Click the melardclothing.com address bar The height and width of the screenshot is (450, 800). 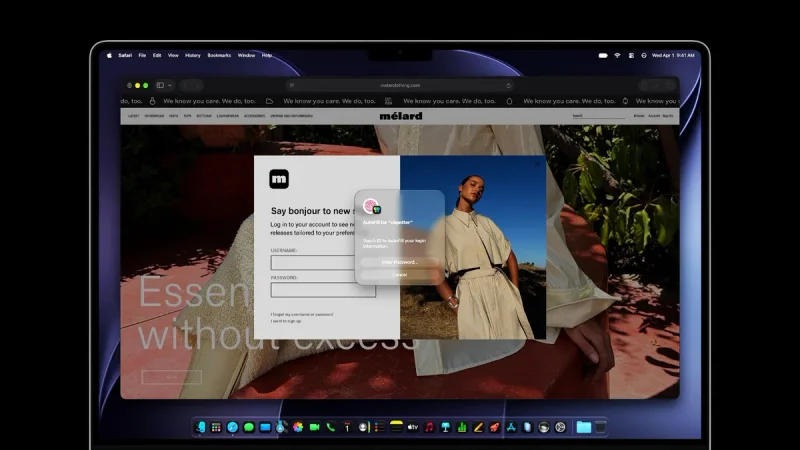pos(400,85)
